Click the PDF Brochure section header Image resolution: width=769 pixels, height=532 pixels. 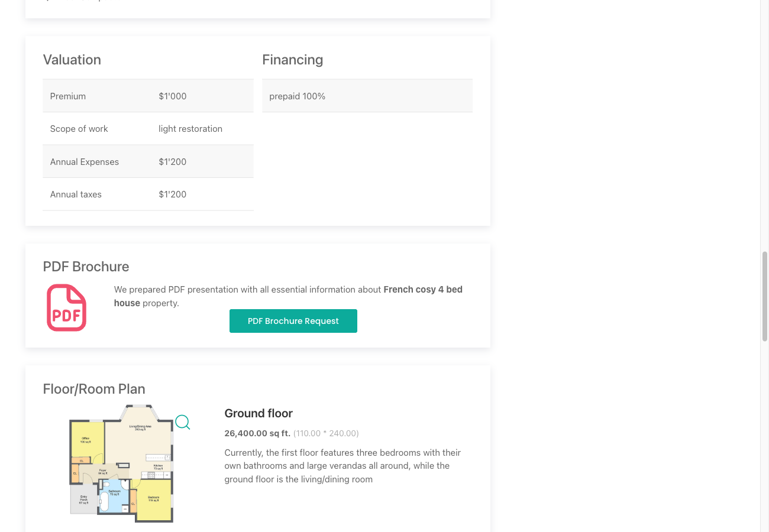click(x=86, y=267)
